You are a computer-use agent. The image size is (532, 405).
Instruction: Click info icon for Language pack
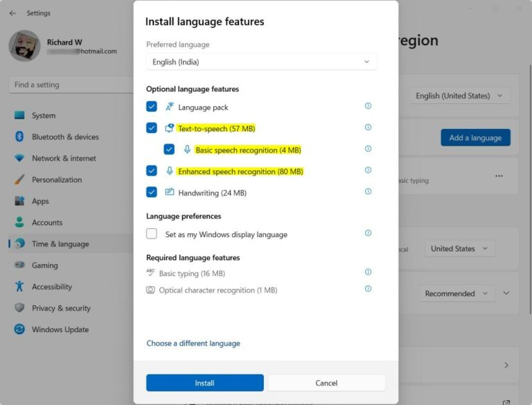368,106
